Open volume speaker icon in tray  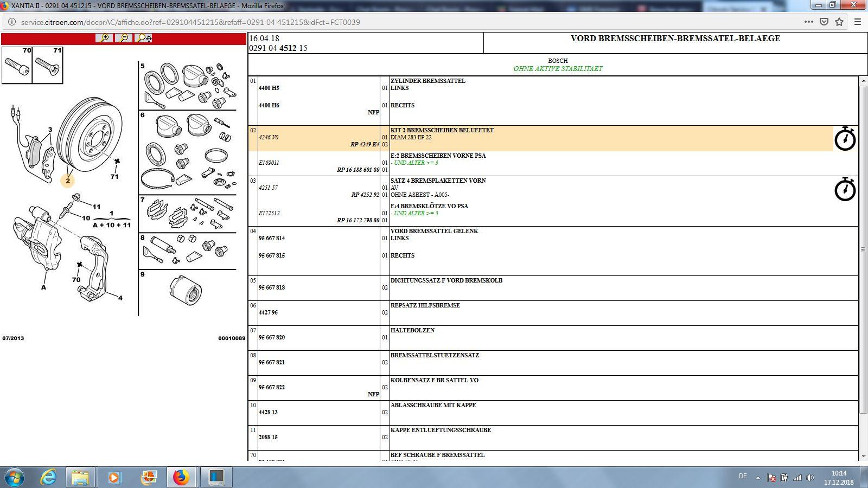tap(810, 478)
